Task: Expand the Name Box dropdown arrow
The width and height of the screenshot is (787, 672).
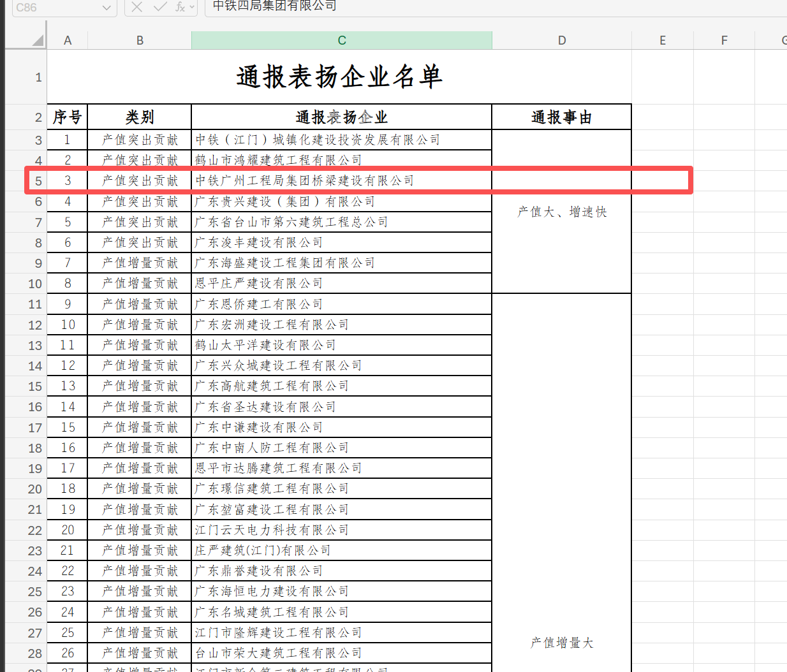Action: point(107,8)
